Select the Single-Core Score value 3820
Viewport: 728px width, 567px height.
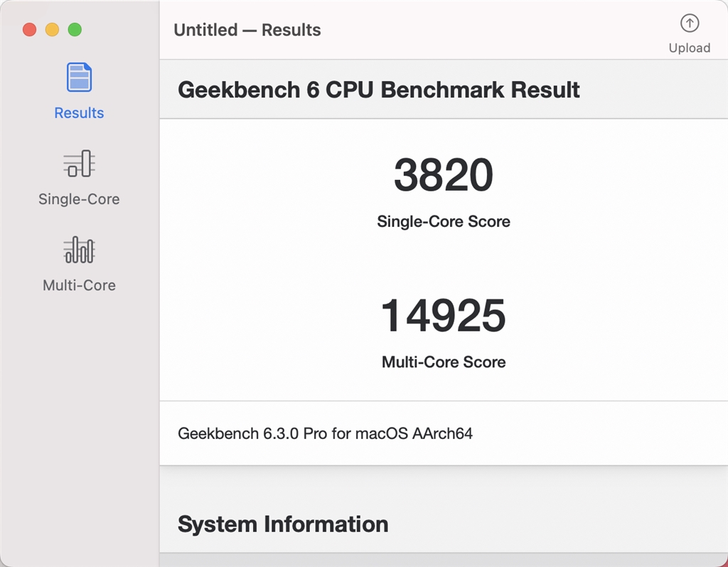tap(444, 174)
